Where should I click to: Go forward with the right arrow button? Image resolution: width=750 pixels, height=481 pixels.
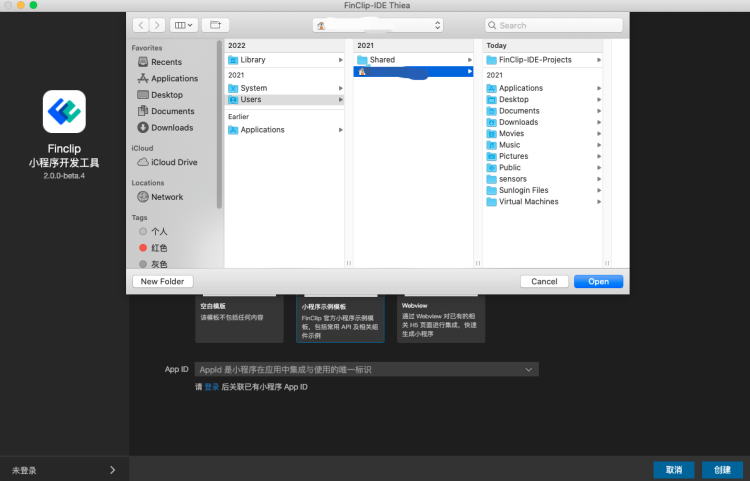(157, 25)
